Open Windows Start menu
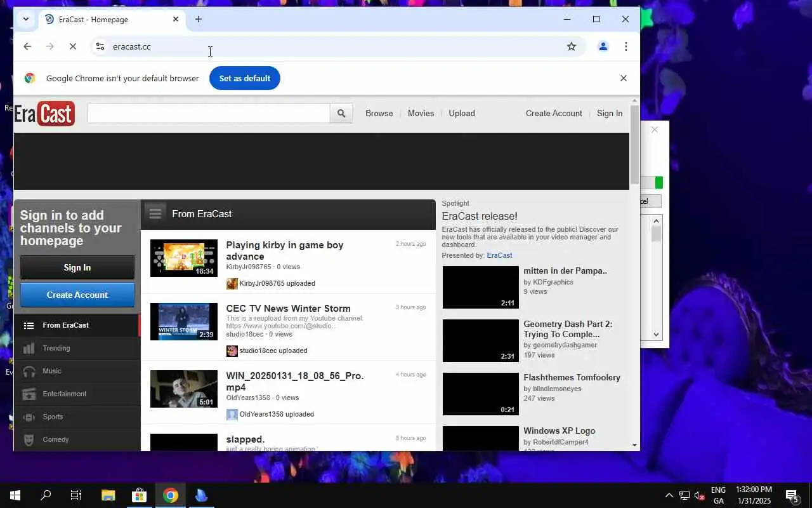The width and height of the screenshot is (812, 508). coord(15,495)
